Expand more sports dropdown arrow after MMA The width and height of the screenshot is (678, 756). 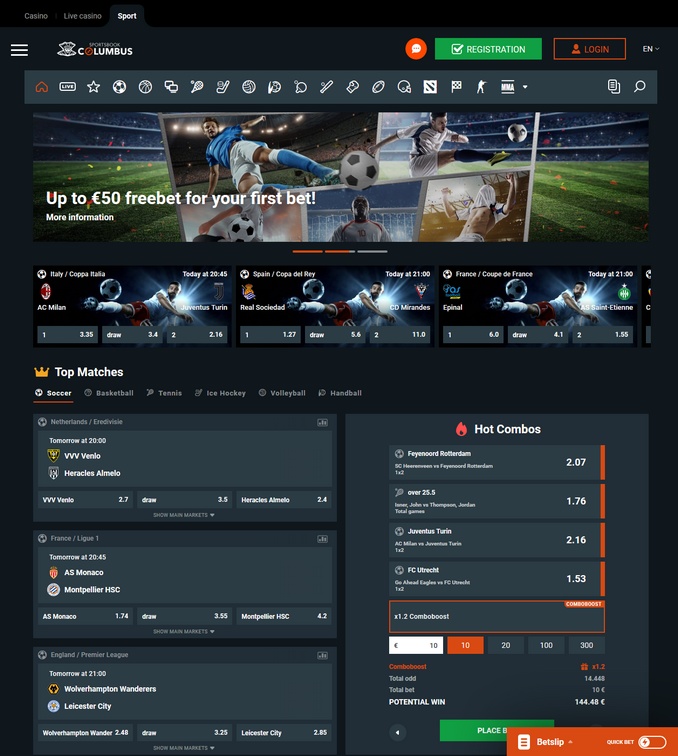click(525, 87)
